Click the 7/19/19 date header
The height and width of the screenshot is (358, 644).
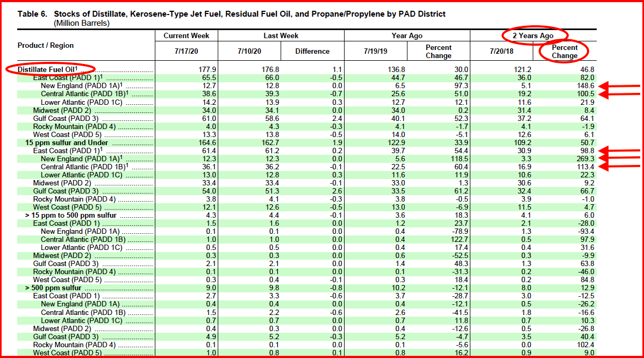coord(376,51)
